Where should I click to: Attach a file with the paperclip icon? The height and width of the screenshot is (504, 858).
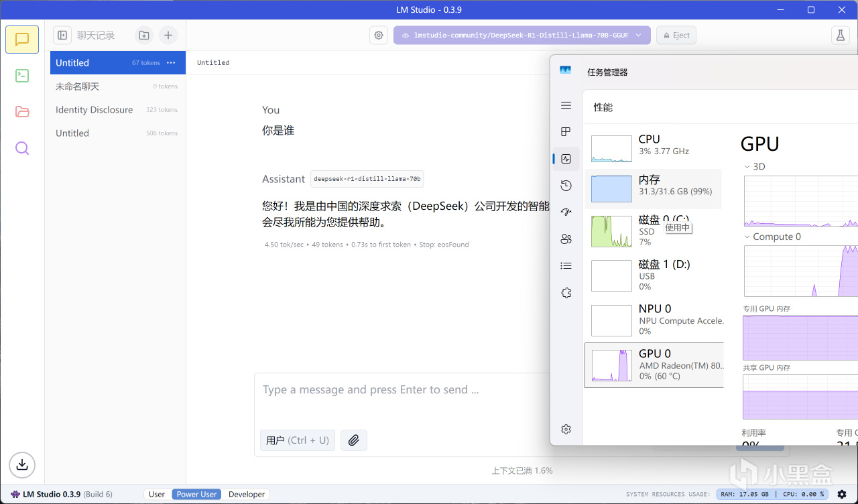354,440
